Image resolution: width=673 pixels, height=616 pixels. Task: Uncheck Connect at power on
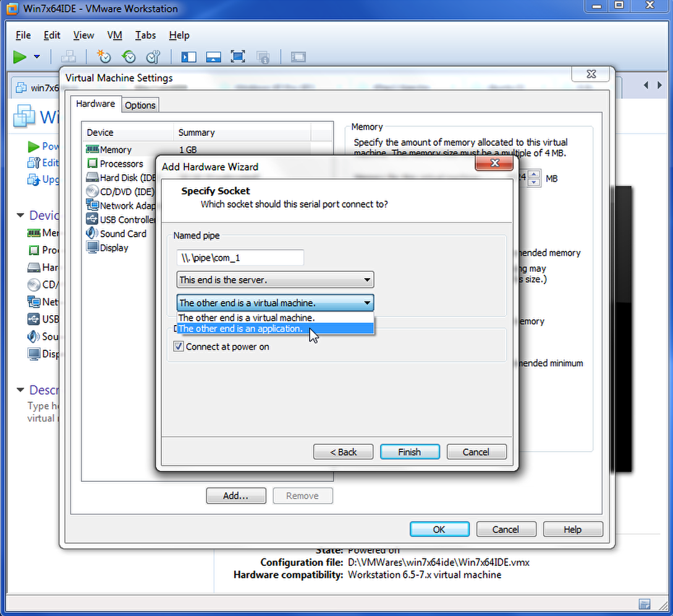tap(179, 347)
